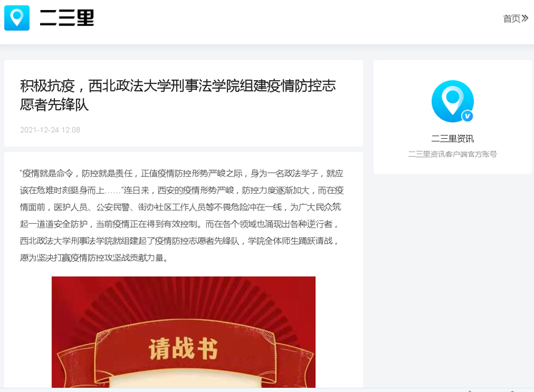Click the line mentioning 医护人员、公安民警
This screenshot has height=392, width=534.
180,207
